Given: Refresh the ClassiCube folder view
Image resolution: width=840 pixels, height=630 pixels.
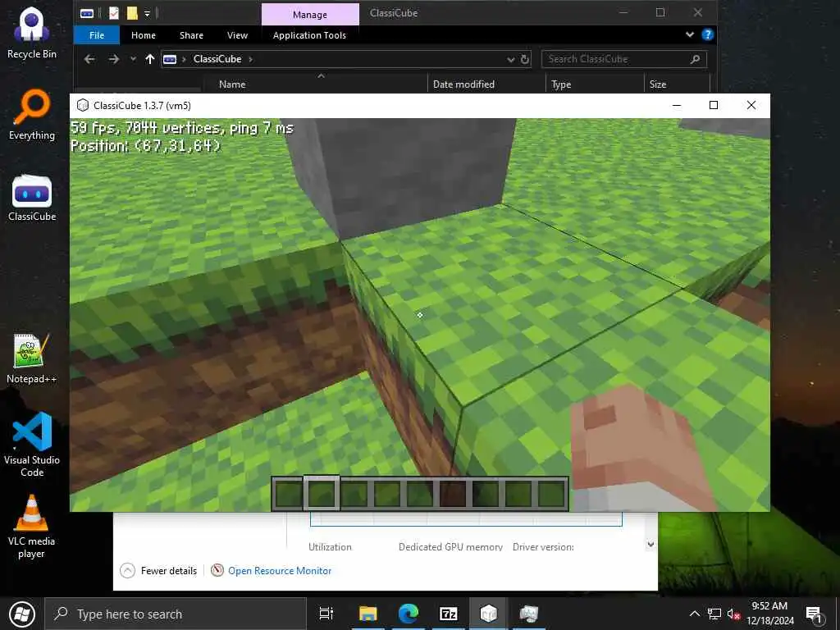Looking at the screenshot, I should pyautogui.click(x=526, y=59).
